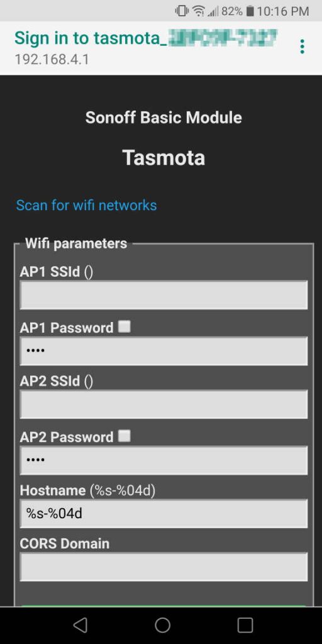Select the CORS Domain input field
Image resolution: width=322 pixels, height=644 pixels.
[164, 567]
